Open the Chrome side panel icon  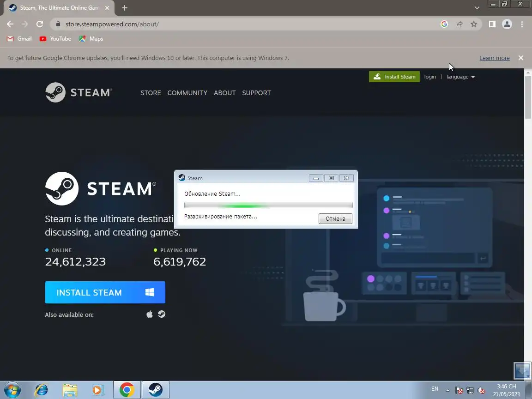click(492, 24)
